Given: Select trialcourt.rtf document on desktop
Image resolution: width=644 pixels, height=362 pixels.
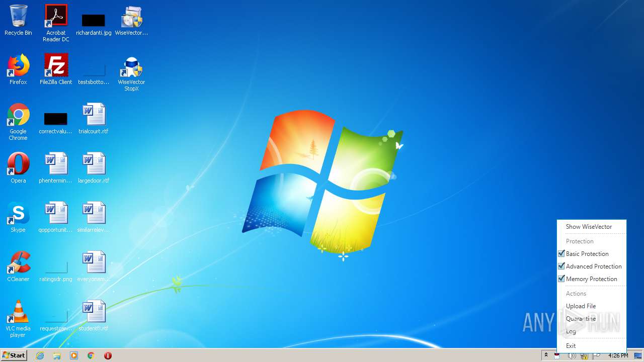Looking at the screenshot, I should pyautogui.click(x=94, y=119).
